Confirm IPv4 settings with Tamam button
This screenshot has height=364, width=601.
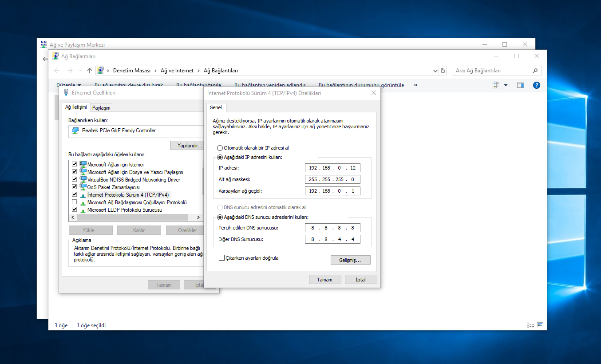point(324,280)
